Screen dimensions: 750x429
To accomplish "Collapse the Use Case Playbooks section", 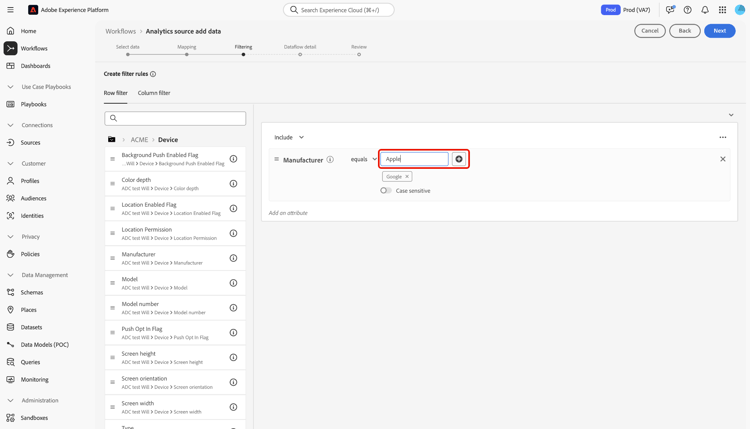I will coord(10,87).
